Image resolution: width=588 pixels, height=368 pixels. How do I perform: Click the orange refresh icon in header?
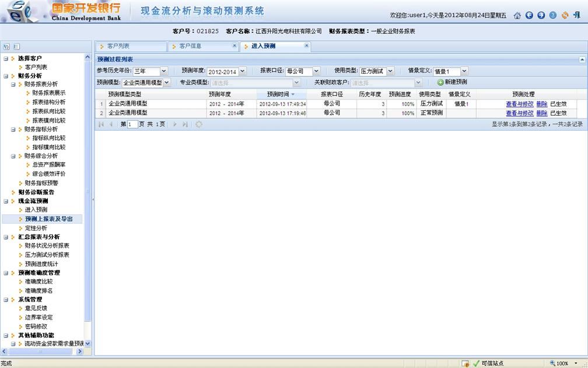click(565, 15)
